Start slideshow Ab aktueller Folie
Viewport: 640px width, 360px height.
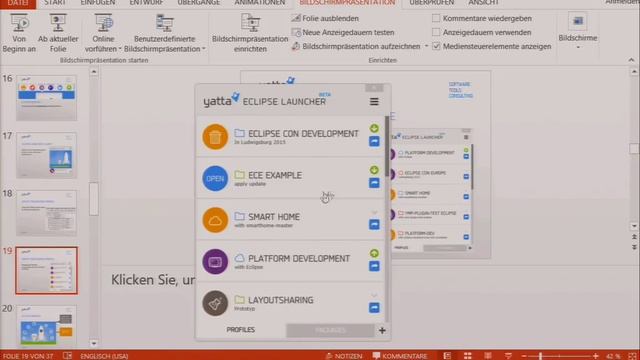tap(58, 33)
